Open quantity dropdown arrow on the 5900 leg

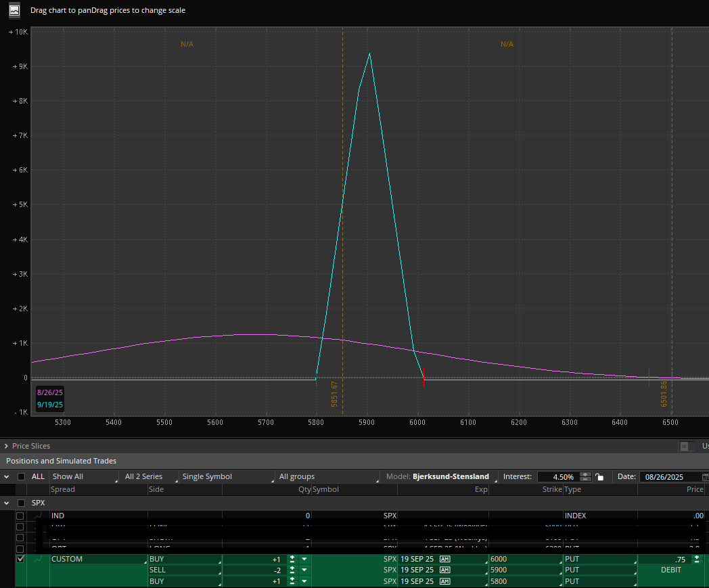tap(304, 570)
